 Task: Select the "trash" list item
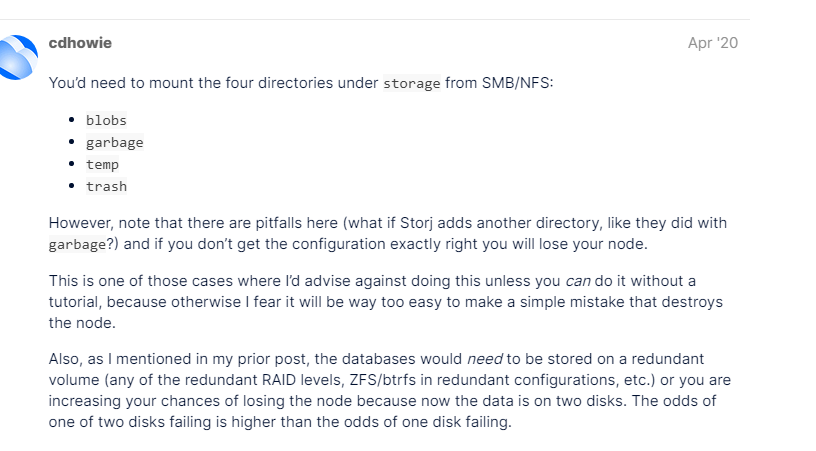tap(106, 186)
